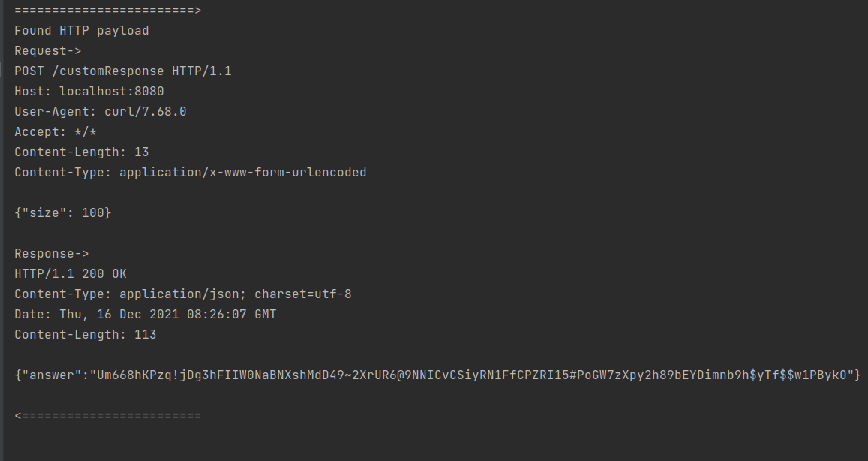This screenshot has width=868, height=461.
Task: Click the closing arrow separator line
Action: coord(108,415)
